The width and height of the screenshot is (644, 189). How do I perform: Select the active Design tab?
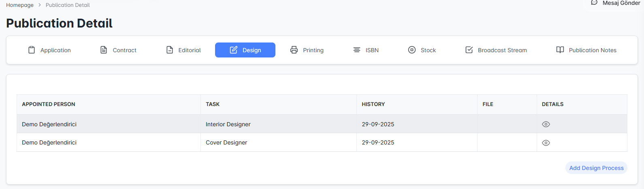pos(245,50)
